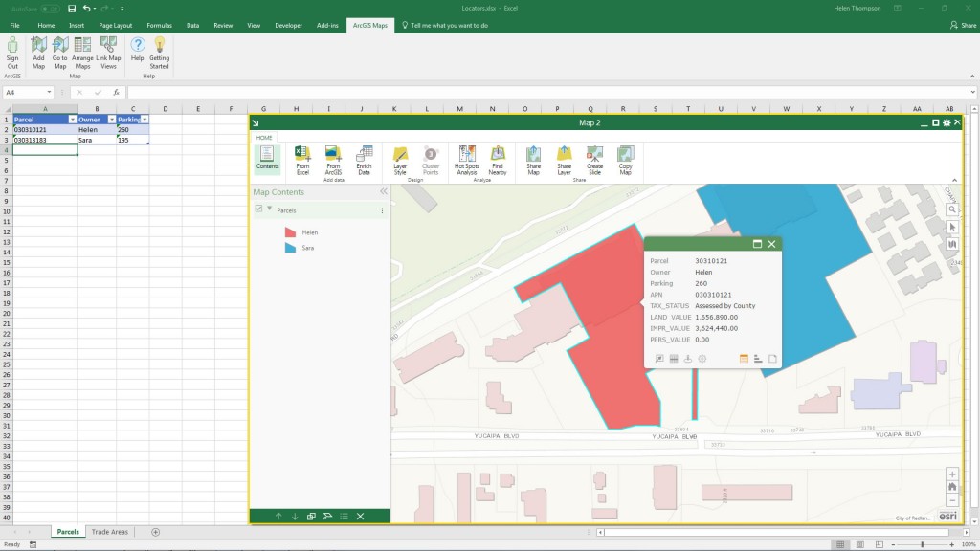Zoom in using the map plus button

coord(952,474)
